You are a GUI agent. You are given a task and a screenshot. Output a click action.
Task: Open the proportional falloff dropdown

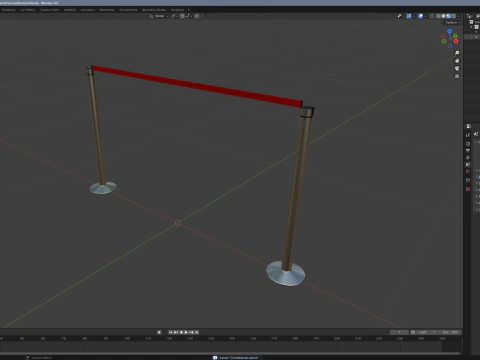[x=202, y=16]
